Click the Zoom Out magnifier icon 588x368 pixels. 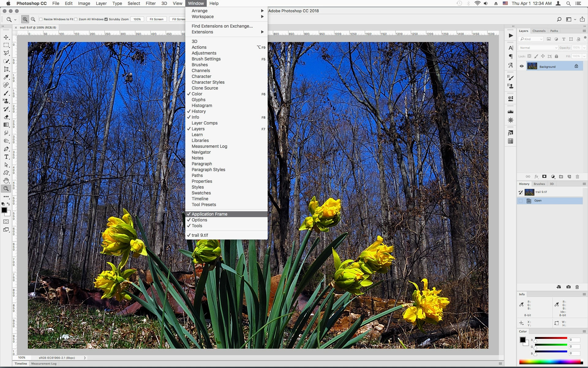(x=33, y=19)
